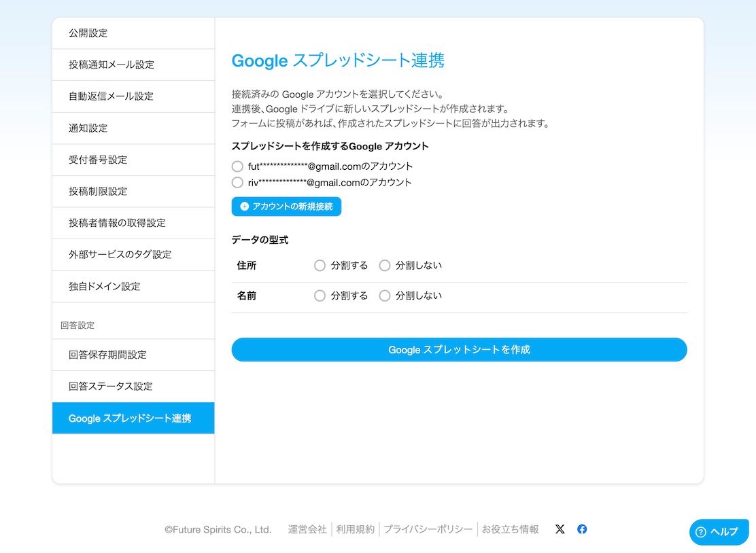Open the ヘルプ button
This screenshot has width=756, height=553.
[719, 532]
